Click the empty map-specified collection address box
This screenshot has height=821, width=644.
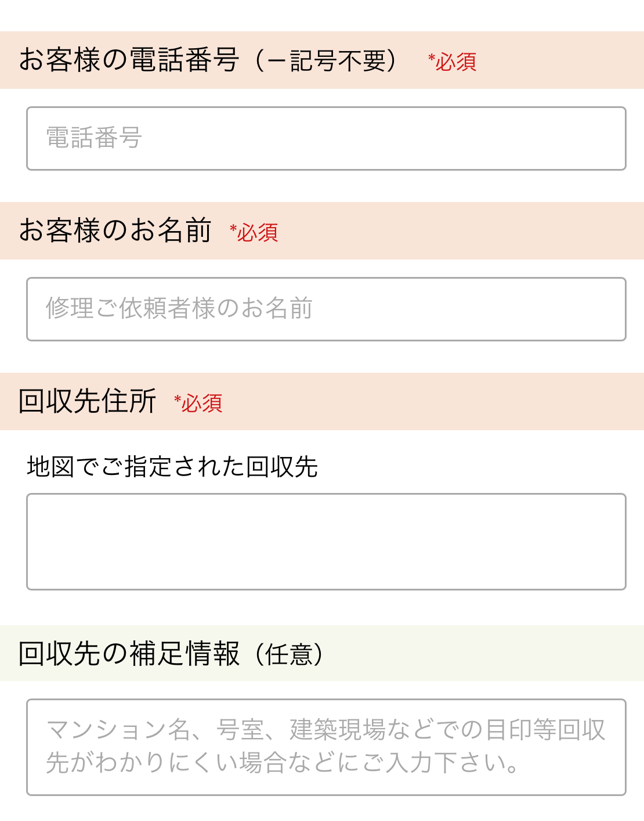pos(326,542)
